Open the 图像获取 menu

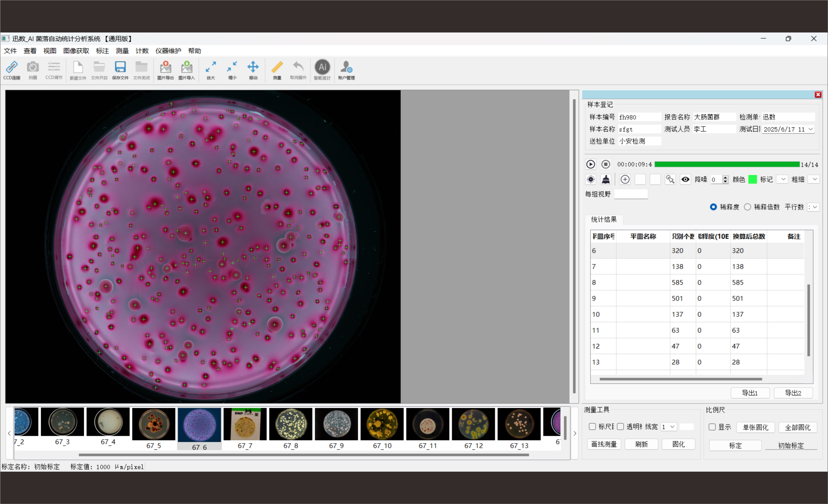click(76, 51)
